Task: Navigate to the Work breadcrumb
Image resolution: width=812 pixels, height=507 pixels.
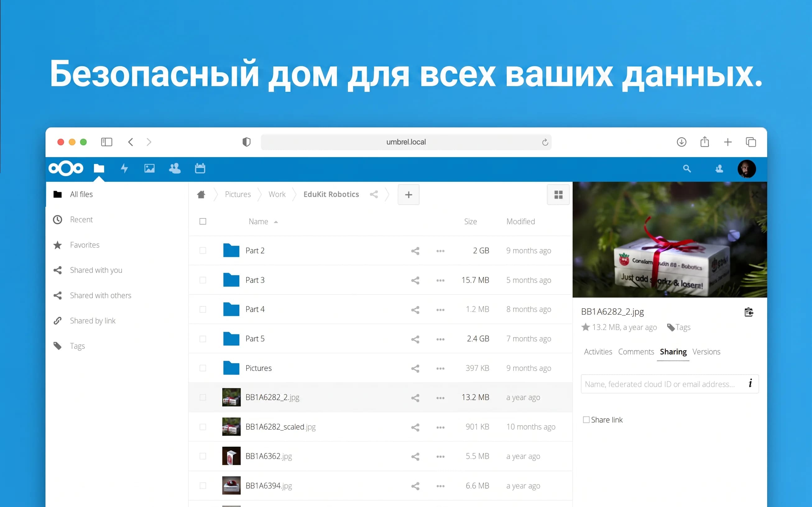Action: [277, 194]
